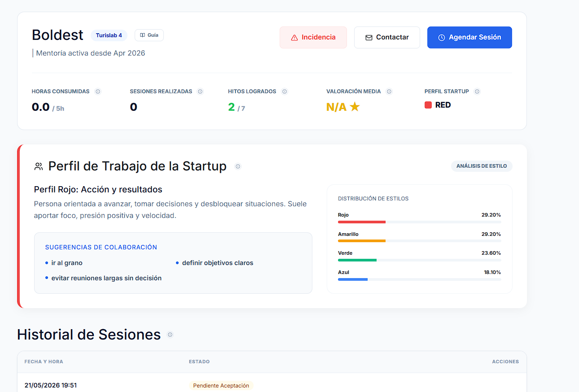Viewport: 579px width, 392px height.
Task: Click the 29.20% value for Amarillo
Action: [x=491, y=234]
